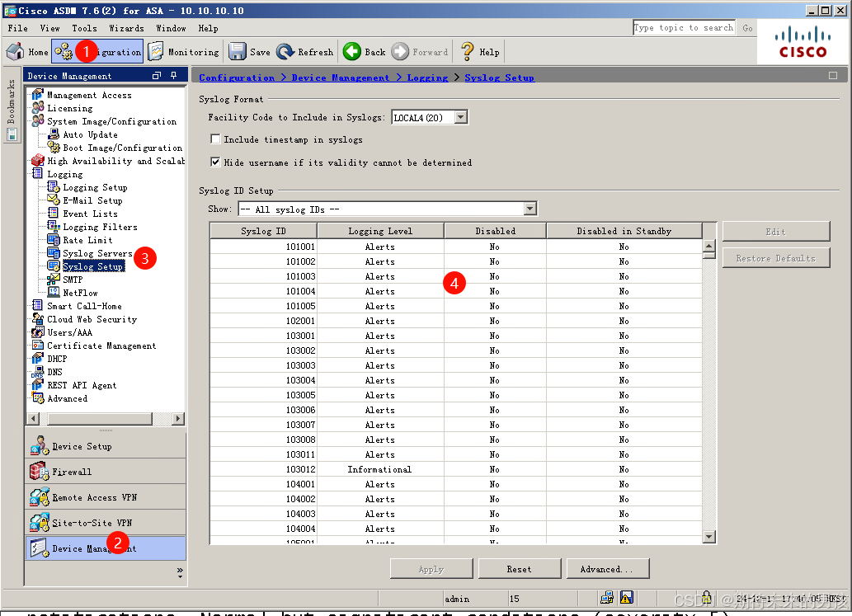Click the Cloud Web Security icon
The height and width of the screenshot is (616, 852).
tap(37, 319)
